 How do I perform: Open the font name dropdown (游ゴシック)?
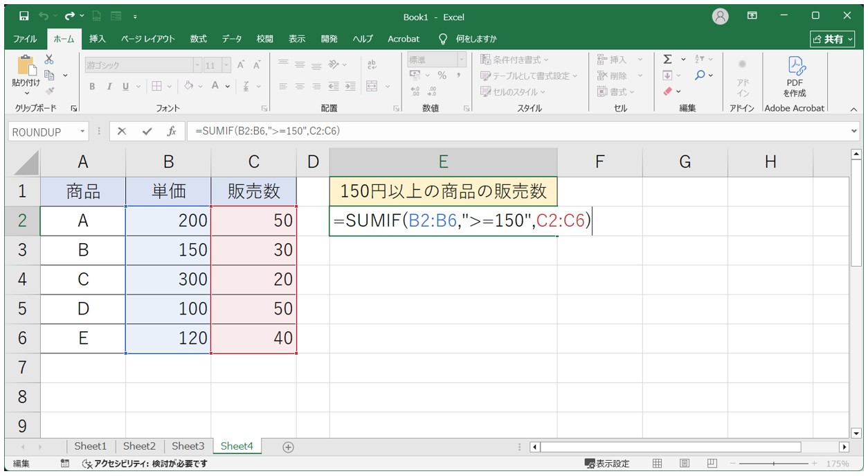point(197,65)
